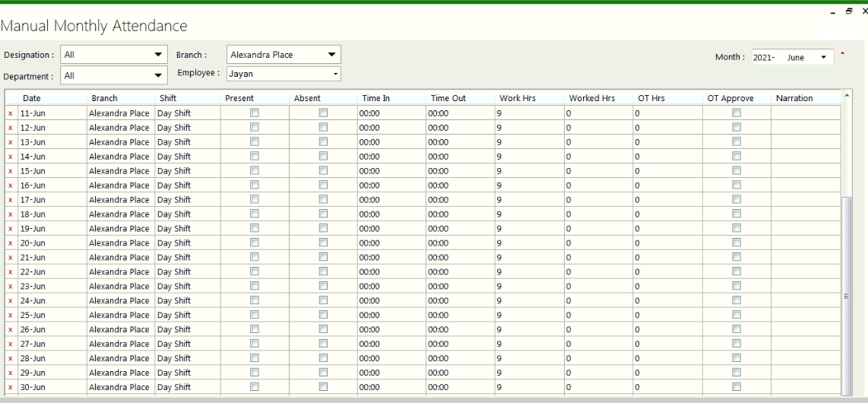Click the red x icon beside 24-Jun

(x=11, y=301)
